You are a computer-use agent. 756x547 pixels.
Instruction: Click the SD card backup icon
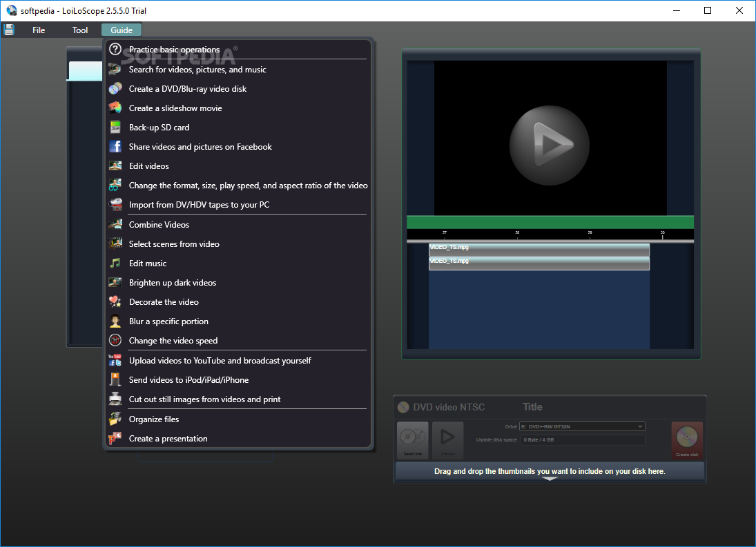click(x=115, y=127)
